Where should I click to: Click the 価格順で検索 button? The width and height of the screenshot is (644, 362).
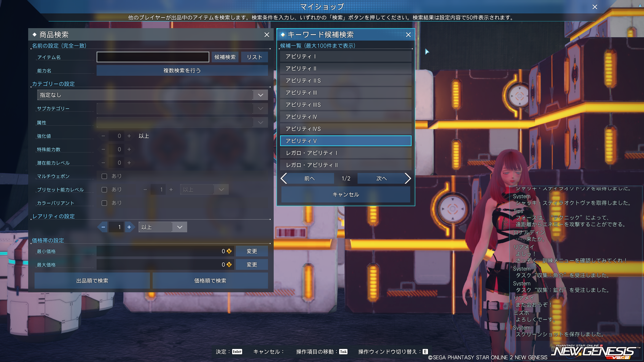tap(210, 281)
